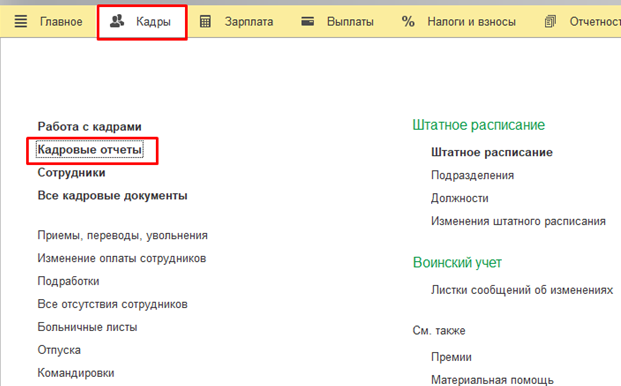The image size is (621, 386).
Task: Open Все отсутствия сотрудников
Action: click(112, 304)
